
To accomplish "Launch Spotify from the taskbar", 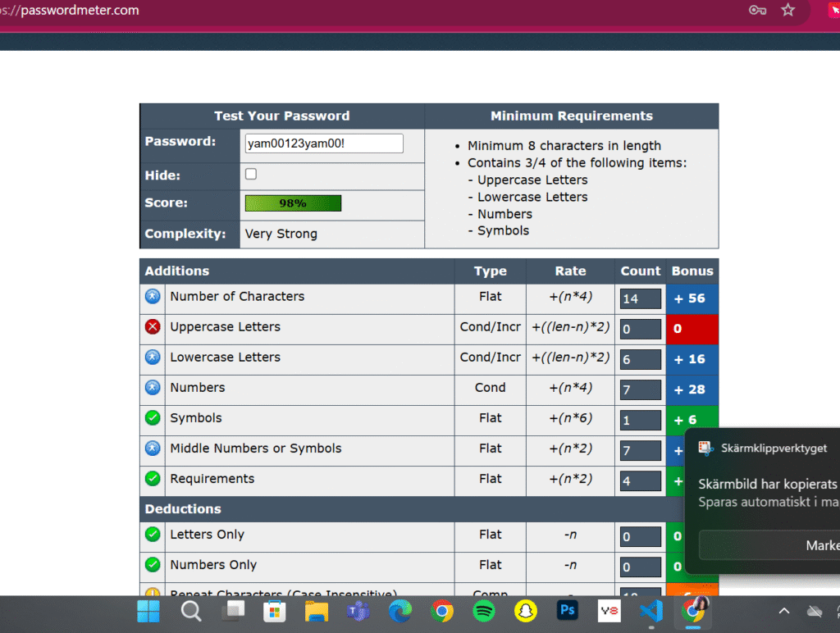I will (x=484, y=611).
